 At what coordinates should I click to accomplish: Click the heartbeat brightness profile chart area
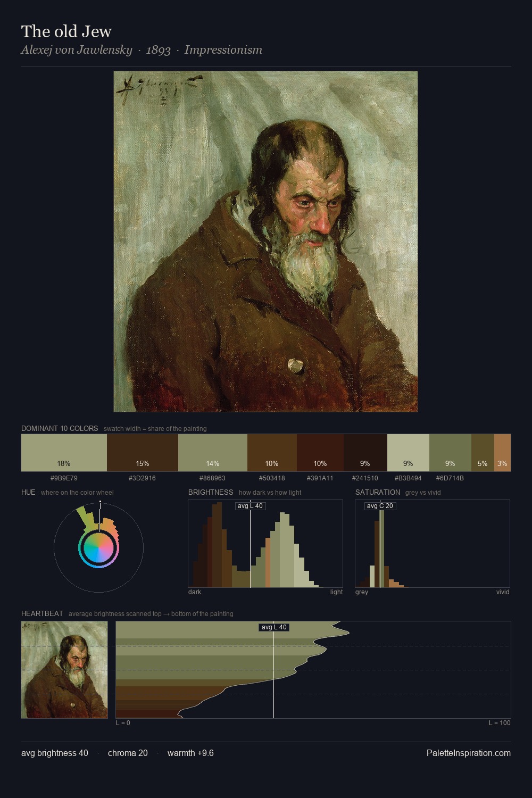pyautogui.click(x=313, y=670)
